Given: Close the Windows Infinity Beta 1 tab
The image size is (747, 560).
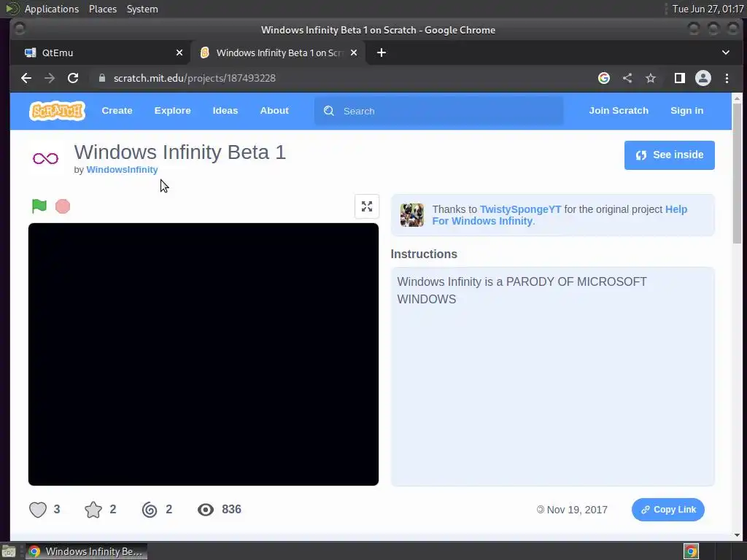Looking at the screenshot, I should pos(354,52).
